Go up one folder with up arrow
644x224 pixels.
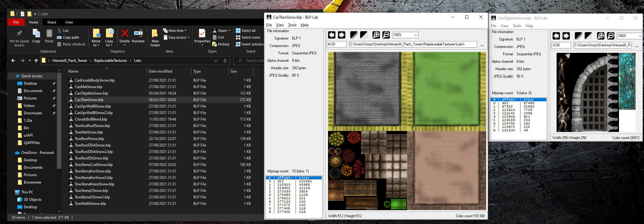pos(36,61)
